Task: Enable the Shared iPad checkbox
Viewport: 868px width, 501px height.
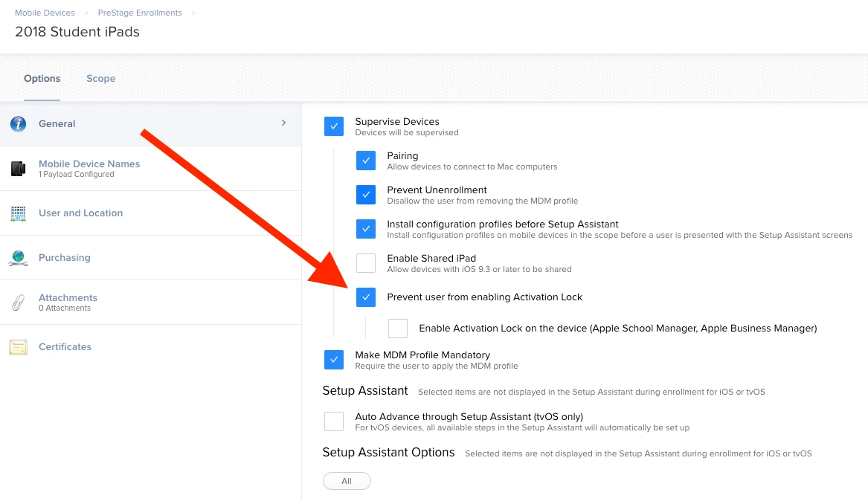Action: 366,263
